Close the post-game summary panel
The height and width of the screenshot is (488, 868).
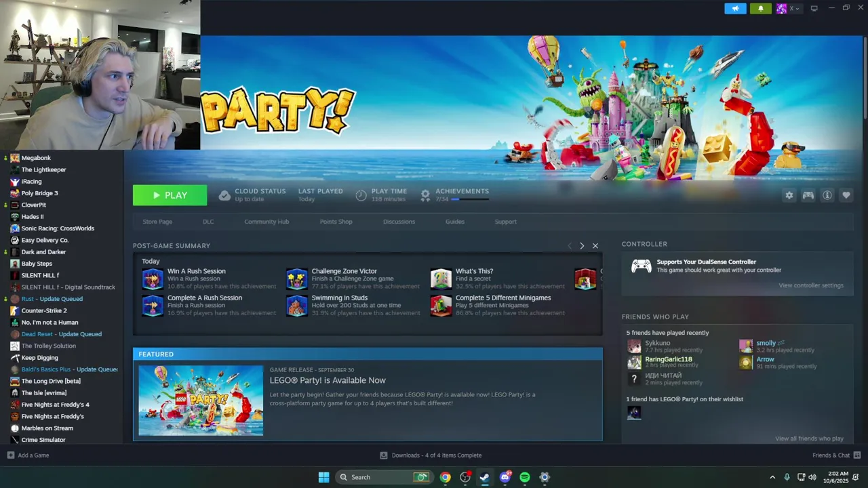click(595, 246)
